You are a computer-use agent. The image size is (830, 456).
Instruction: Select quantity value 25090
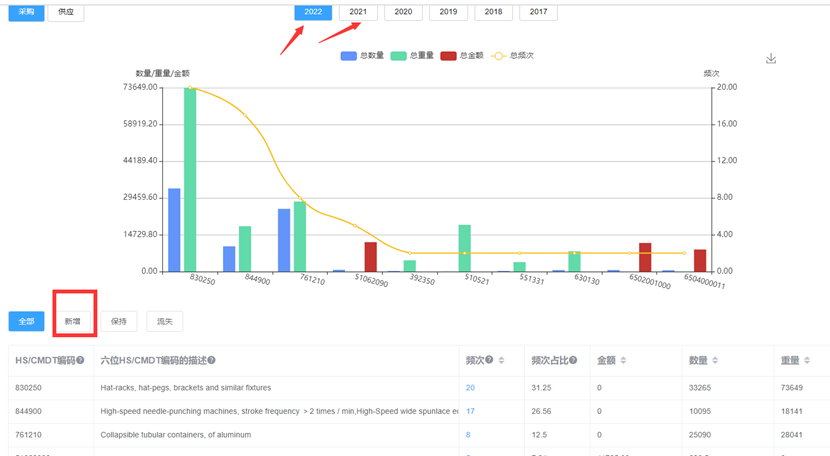point(700,435)
